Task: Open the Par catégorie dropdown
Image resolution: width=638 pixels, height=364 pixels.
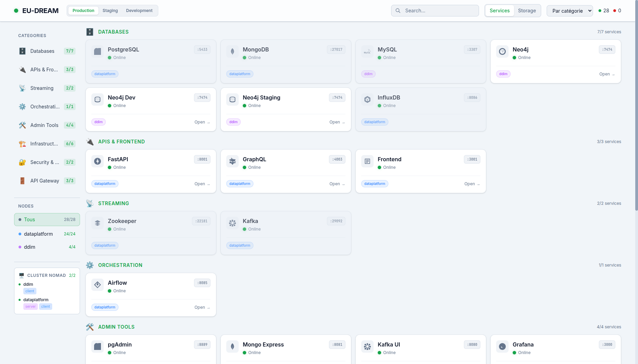Action: (570, 11)
